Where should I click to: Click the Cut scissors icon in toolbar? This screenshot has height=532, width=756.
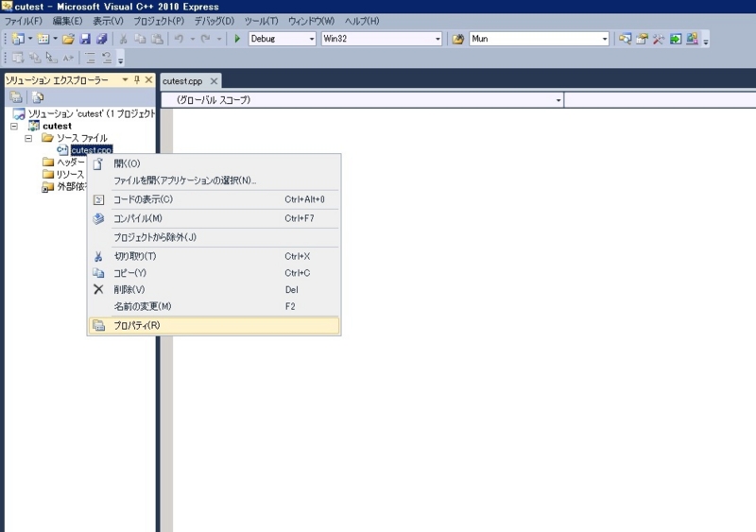pyautogui.click(x=124, y=39)
